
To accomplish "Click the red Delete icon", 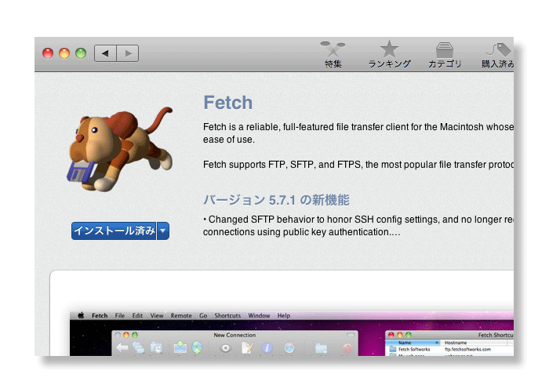I will click(x=347, y=348).
